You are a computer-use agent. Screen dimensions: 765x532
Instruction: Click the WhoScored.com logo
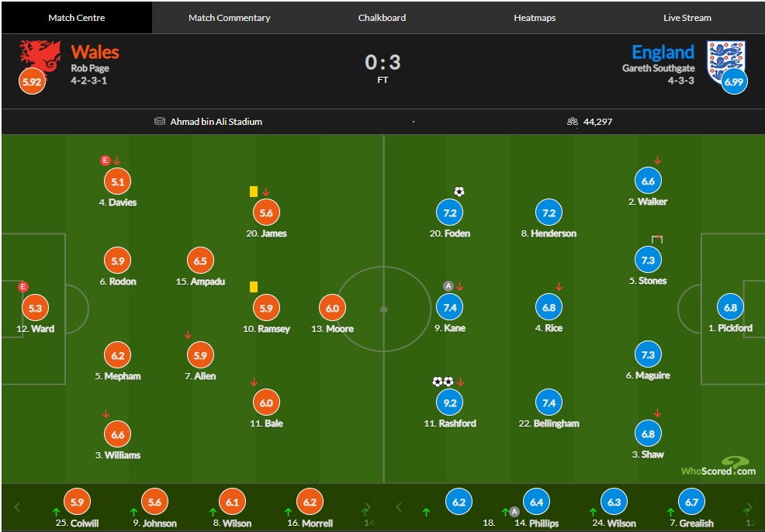point(718,467)
